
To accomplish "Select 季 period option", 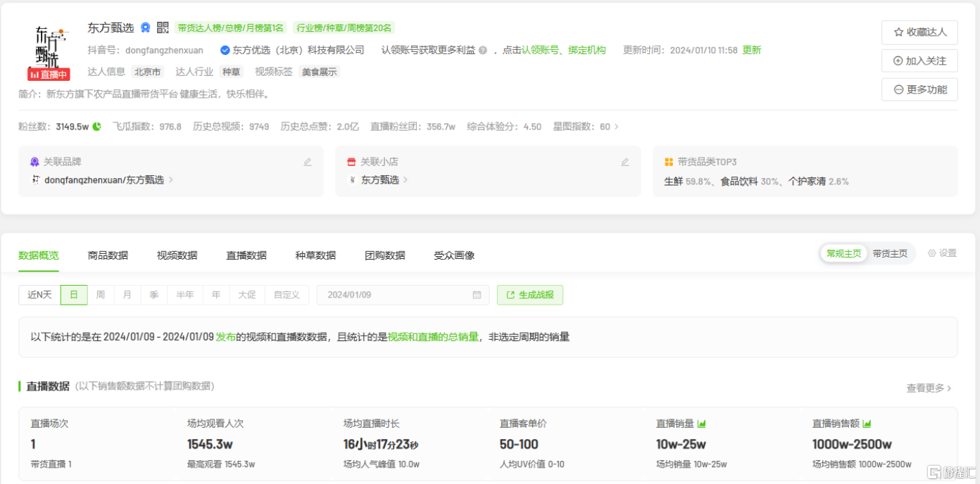I will (x=153, y=295).
